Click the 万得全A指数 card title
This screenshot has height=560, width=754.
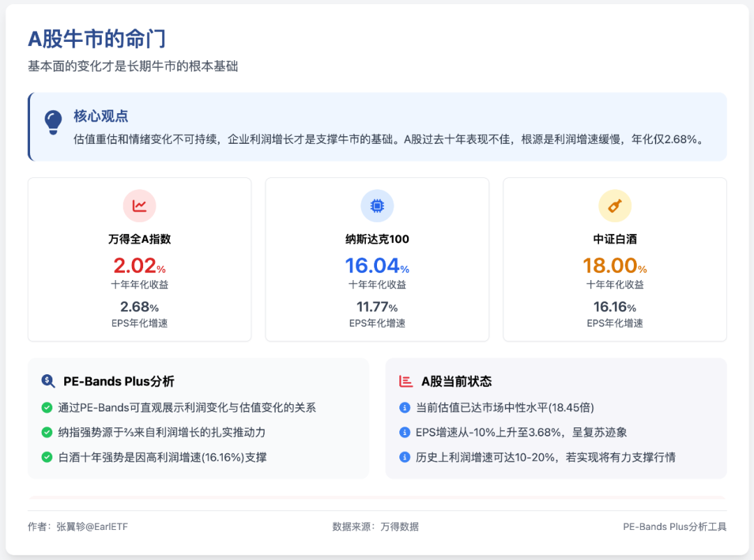tap(140, 239)
